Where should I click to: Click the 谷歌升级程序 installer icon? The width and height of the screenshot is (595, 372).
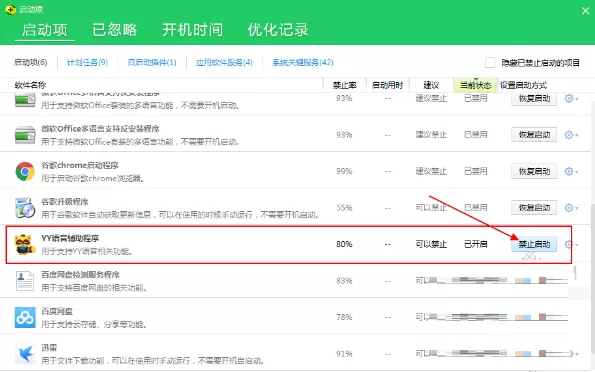pyautogui.click(x=25, y=208)
